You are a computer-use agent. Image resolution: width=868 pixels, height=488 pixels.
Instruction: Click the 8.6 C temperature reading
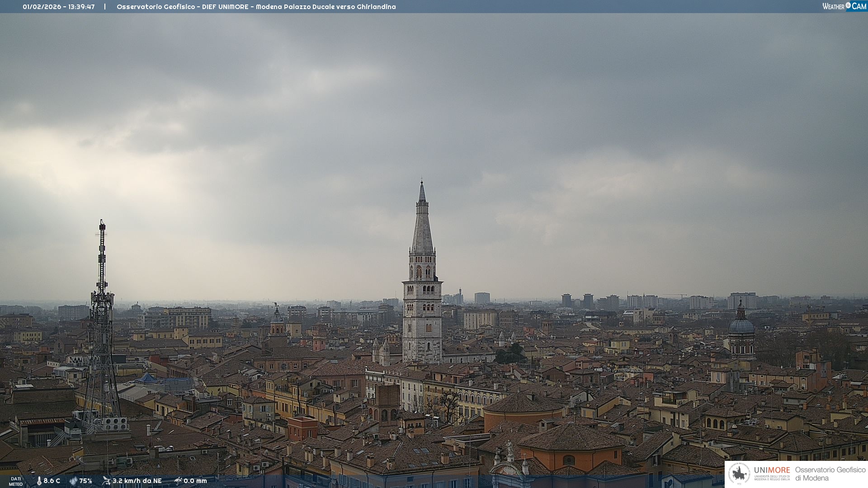(x=52, y=481)
